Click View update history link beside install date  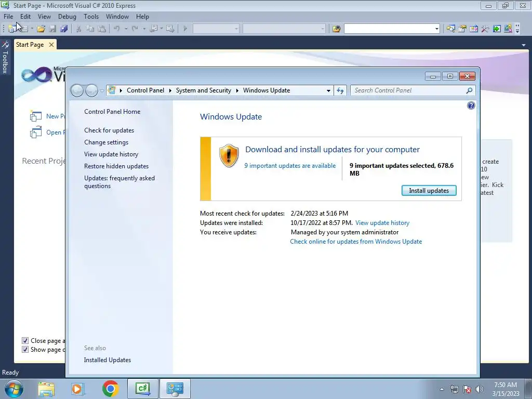(382, 223)
